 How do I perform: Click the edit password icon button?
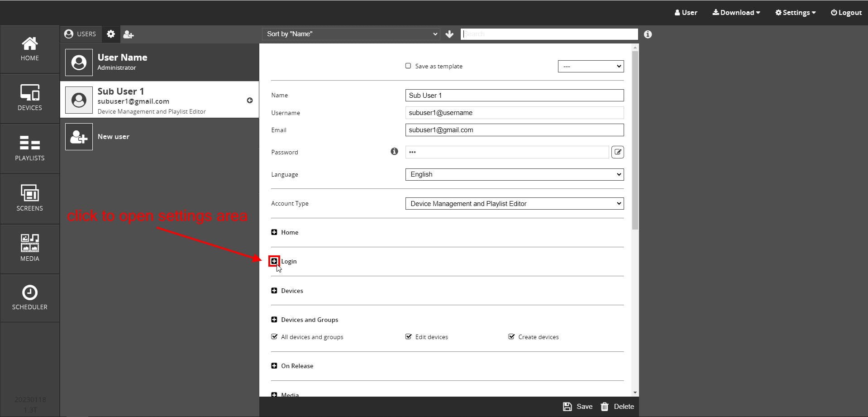[x=618, y=152]
